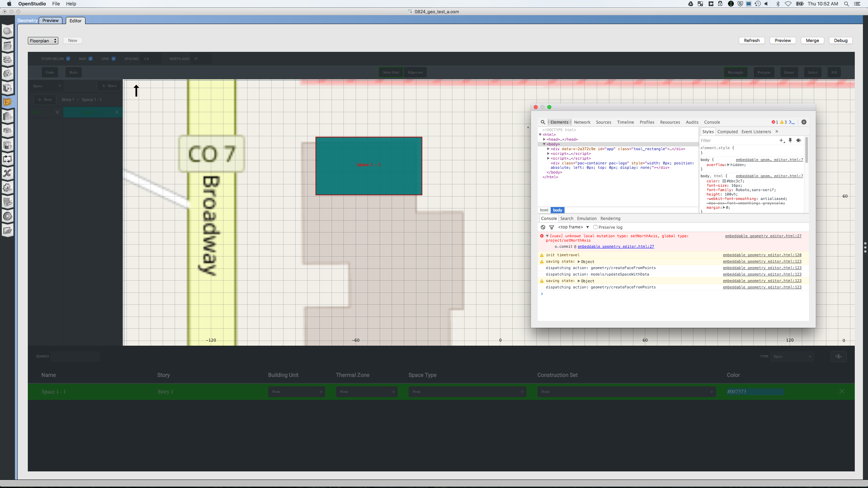
Task: Open the Thermal Zone None dropdown
Action: pos(366,391)
